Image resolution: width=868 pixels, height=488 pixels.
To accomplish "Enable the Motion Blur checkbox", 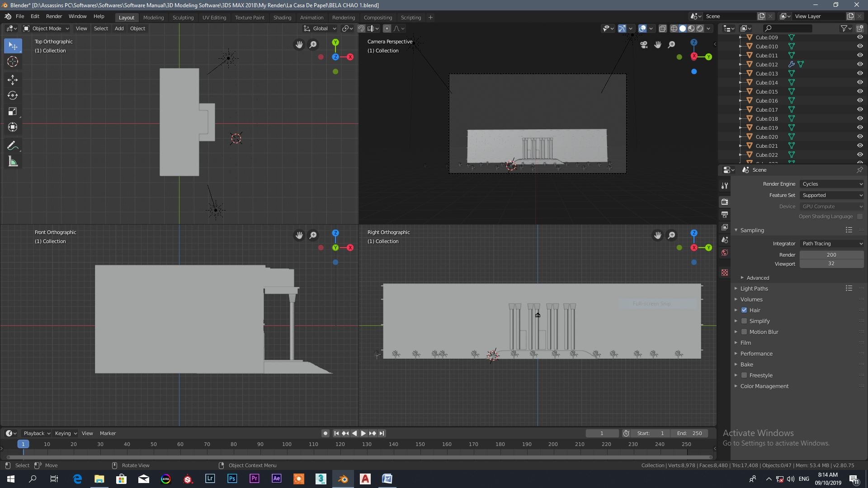I will point(744,332).
